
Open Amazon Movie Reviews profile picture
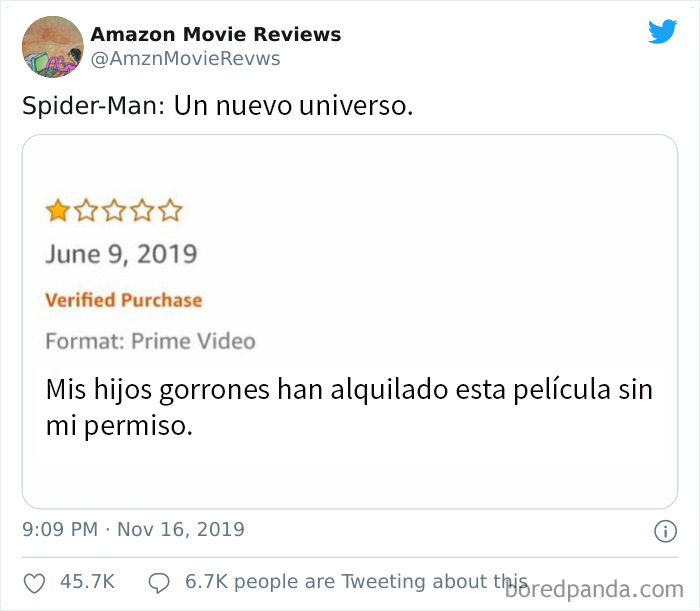click(x=53, y=47)
